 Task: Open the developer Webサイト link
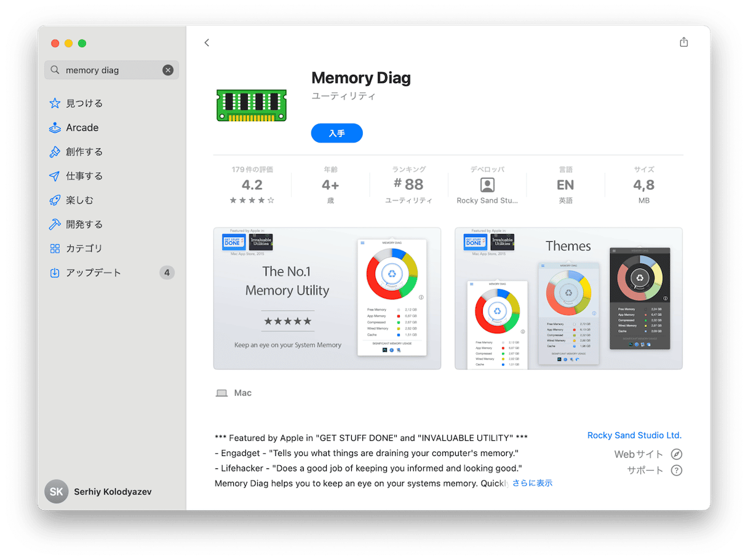pyautogui.click(x=639, y=454)
